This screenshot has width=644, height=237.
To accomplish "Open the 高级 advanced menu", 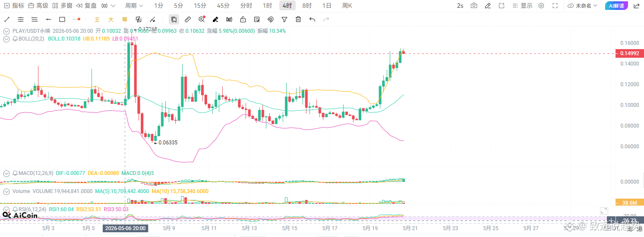I will click(38, 6).
